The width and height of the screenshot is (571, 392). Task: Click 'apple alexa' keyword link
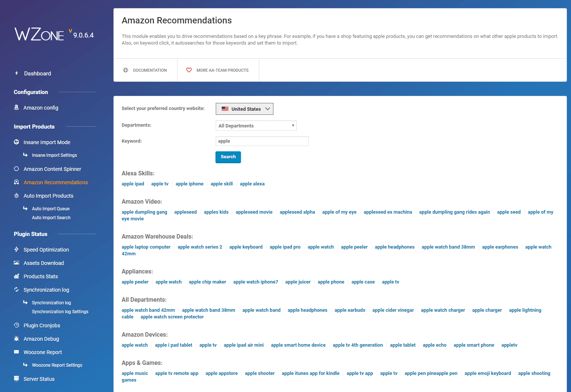tap(252, 184)
